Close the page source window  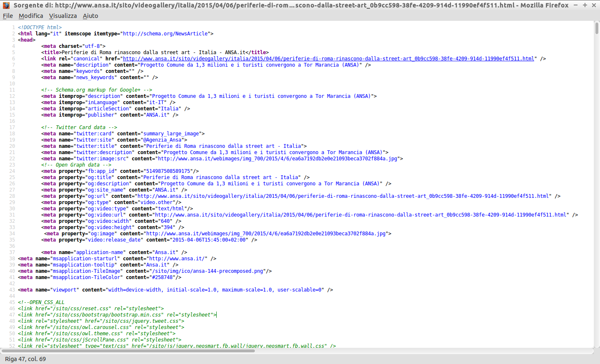click(594, 5)
